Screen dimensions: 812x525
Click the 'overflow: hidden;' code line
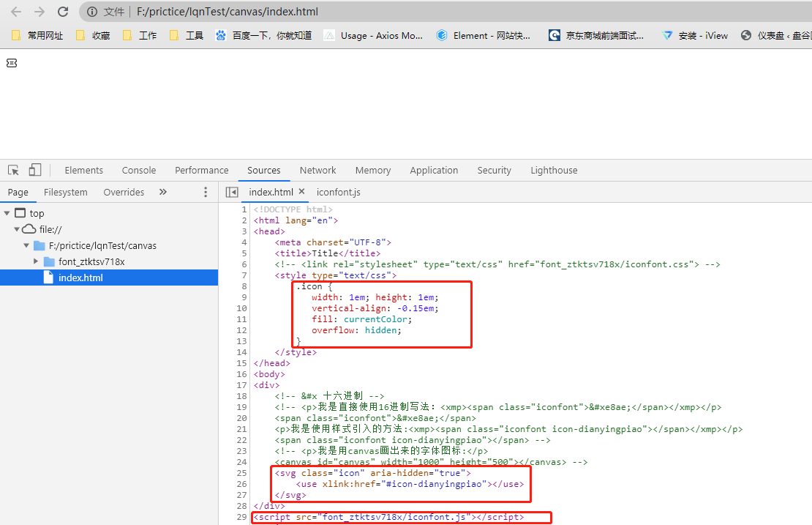pyautogui.click(x=356, y=330)
